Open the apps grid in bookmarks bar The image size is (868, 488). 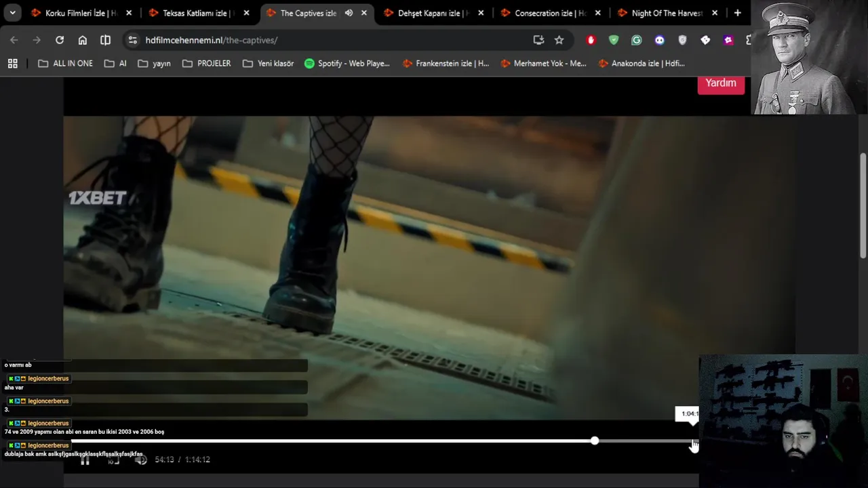12,63
